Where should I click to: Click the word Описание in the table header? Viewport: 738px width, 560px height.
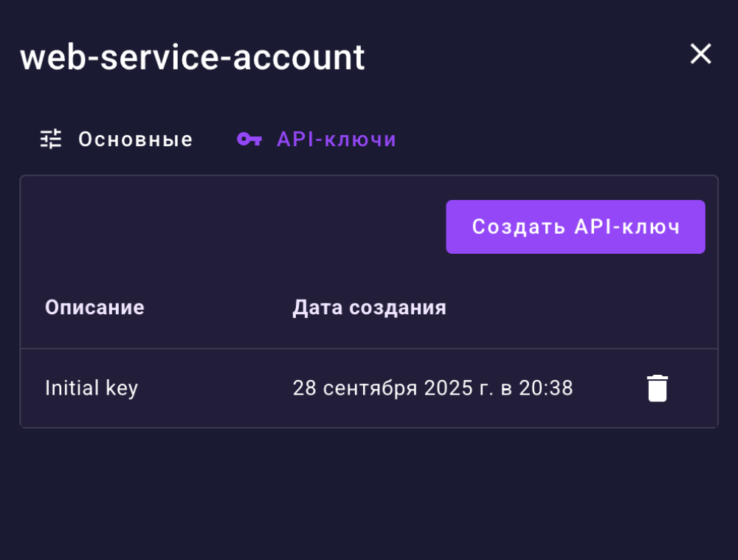point(94,308)
